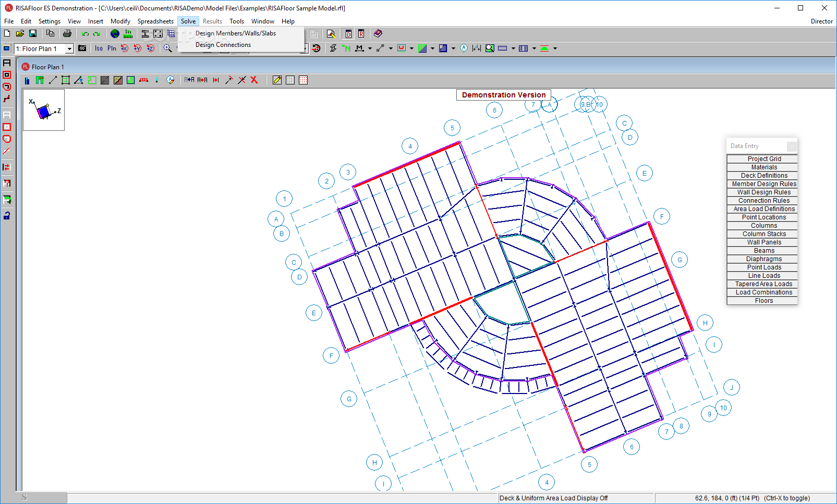The image size is (837, 504).
Task: Click the redraw refresh view icon
Action: (x=316, y=48)
